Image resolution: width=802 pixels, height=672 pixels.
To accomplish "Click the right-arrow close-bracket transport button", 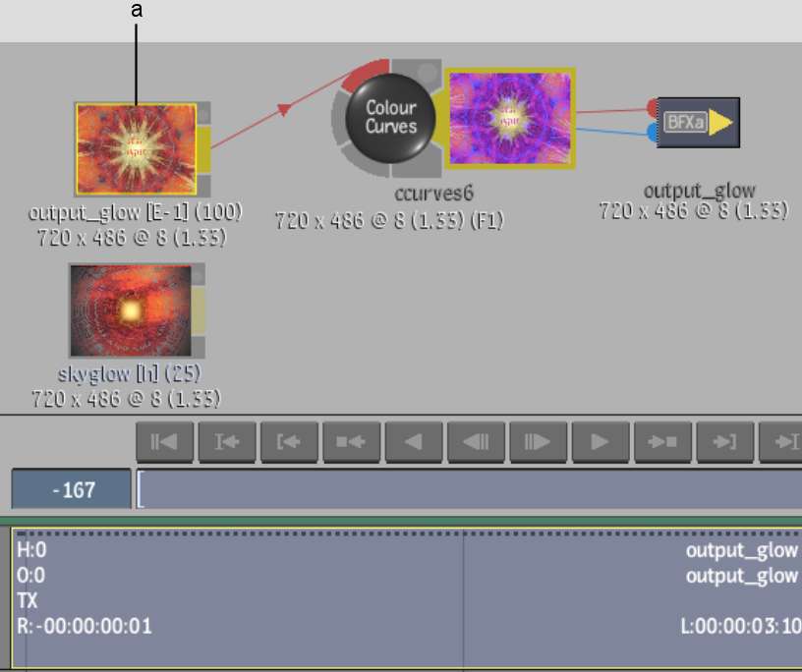I will click(x=724, y=442).
